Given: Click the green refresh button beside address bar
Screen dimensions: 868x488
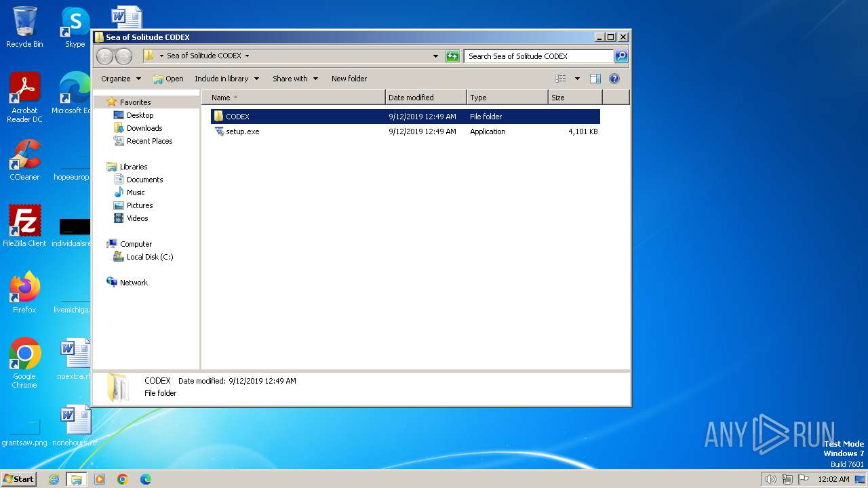Looking at the screenshot, I should click(452, 56).
